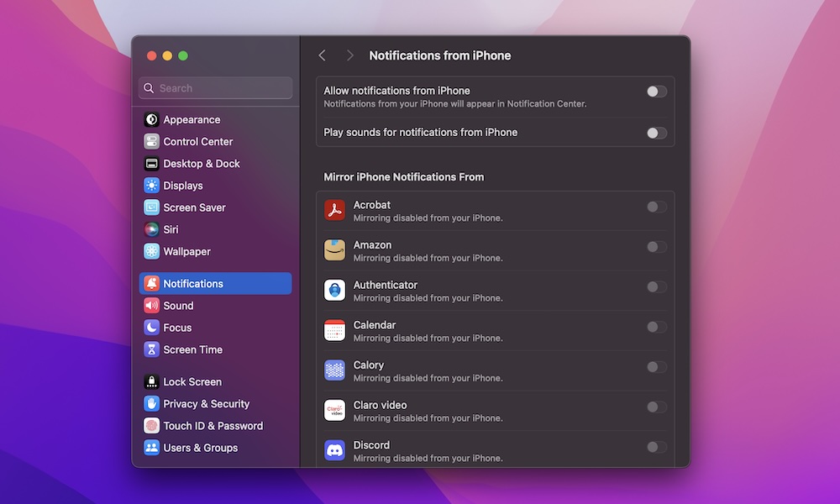Toggle the Calory mirroring switch
This screenshot has height=504, width=840.
click(x=657, y=367)
